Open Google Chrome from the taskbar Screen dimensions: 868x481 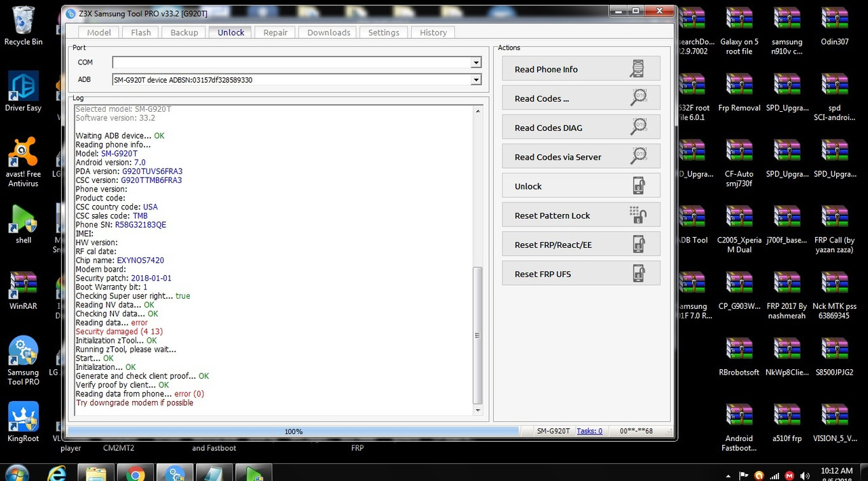pos(135,473)
